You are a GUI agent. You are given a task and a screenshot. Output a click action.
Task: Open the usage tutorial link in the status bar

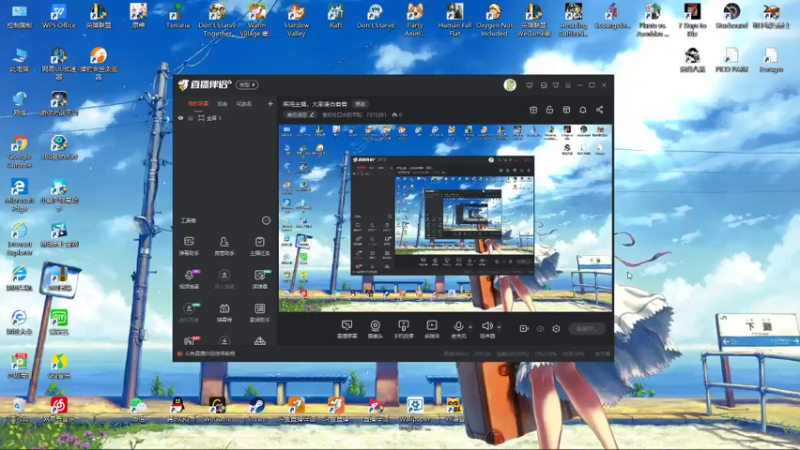(210, 354)
